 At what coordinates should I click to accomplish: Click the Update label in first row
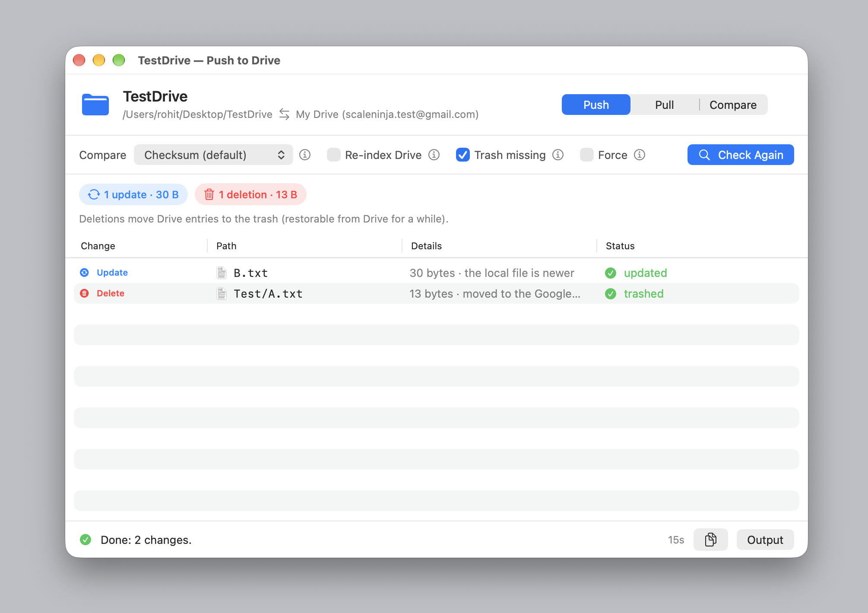click(x=112, y=273)
